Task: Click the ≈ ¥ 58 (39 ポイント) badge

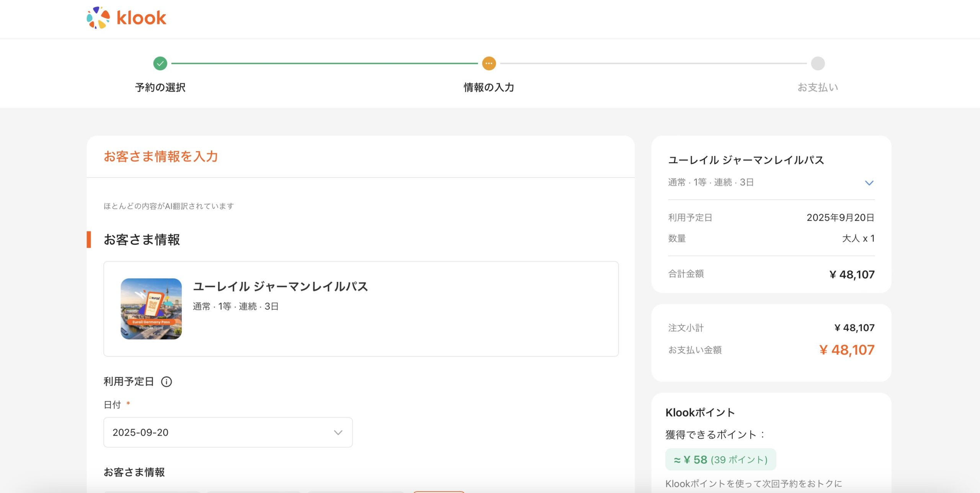Action: [x=720, y=459]
